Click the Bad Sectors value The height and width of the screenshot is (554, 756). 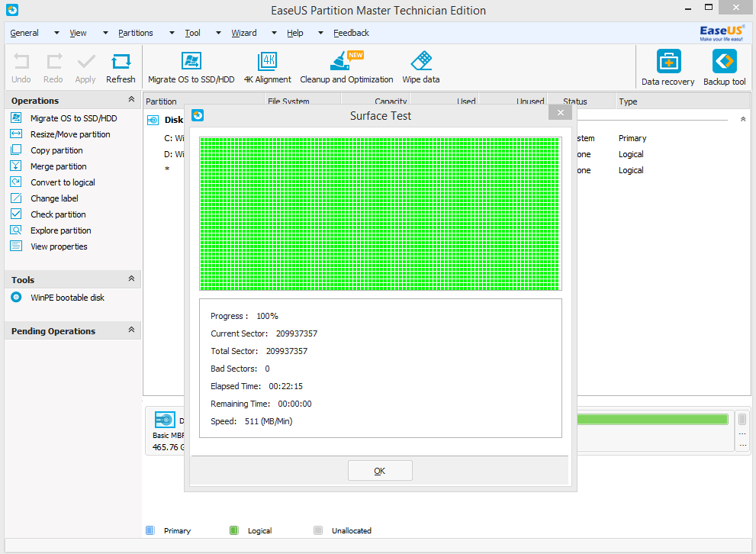pos(267,369)
